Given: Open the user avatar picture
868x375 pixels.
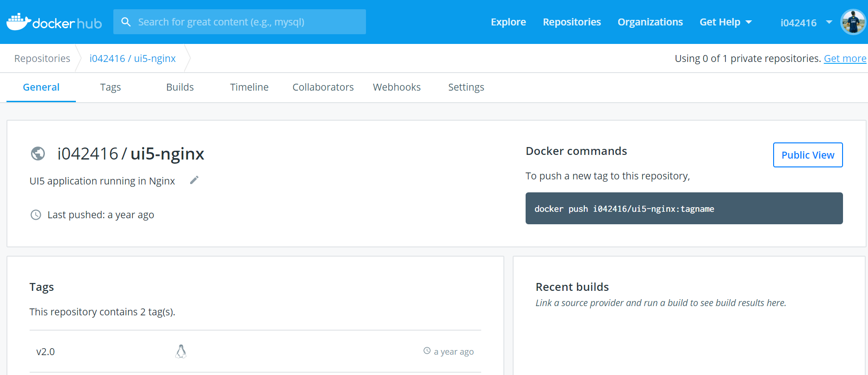Looking at the screenshot, I should click(x=853, y=22).
